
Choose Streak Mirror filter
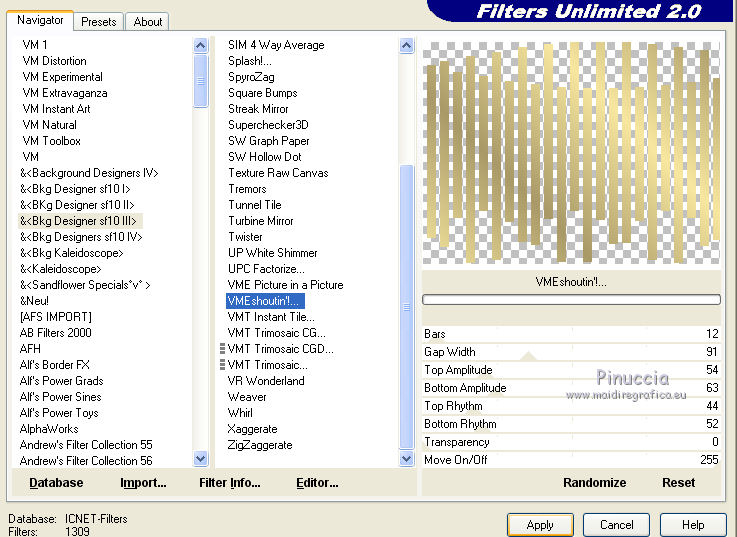(258, 109)
